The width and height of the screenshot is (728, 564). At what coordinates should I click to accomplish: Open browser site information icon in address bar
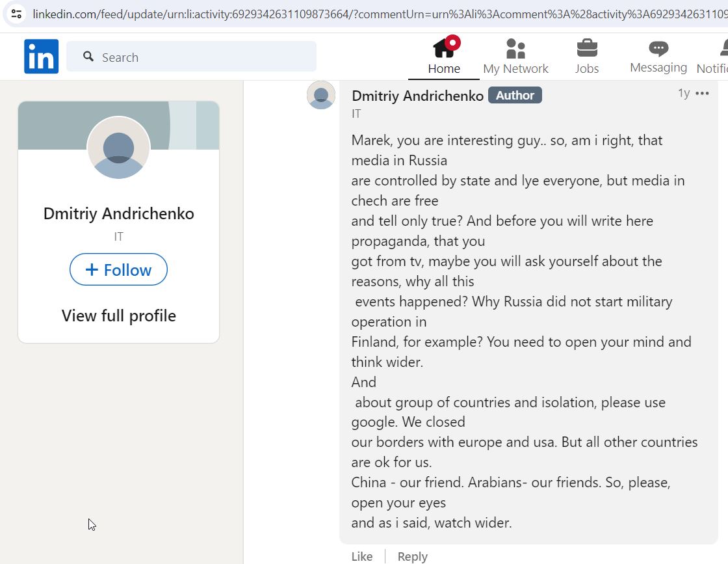pyautogui.click(x=17, y=14)
